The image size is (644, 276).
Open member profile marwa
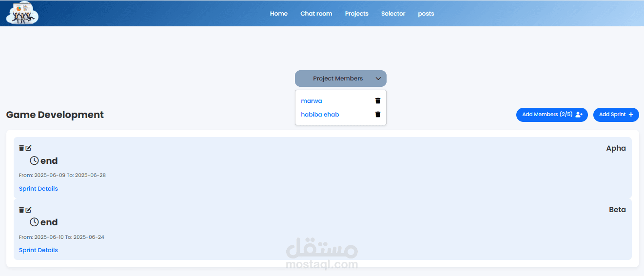tap(312, 101)
